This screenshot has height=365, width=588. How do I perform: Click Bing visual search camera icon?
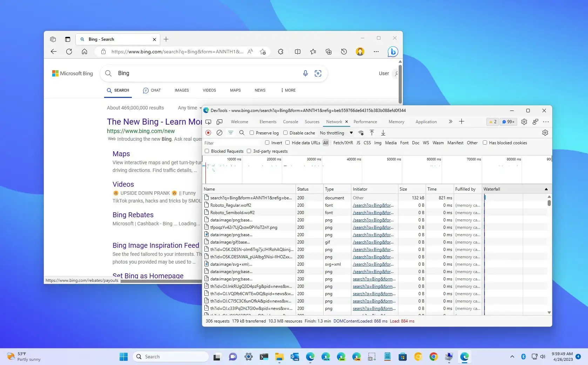[318, 73]
